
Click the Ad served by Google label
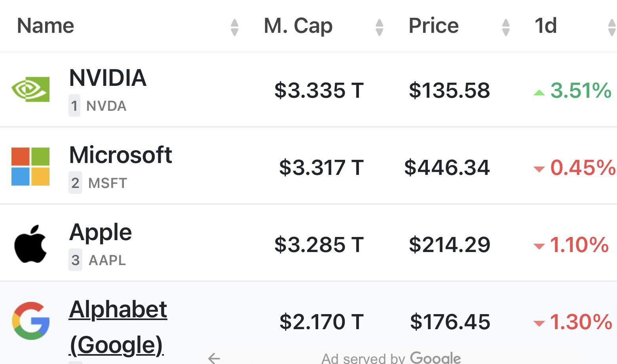coord(391,358)
